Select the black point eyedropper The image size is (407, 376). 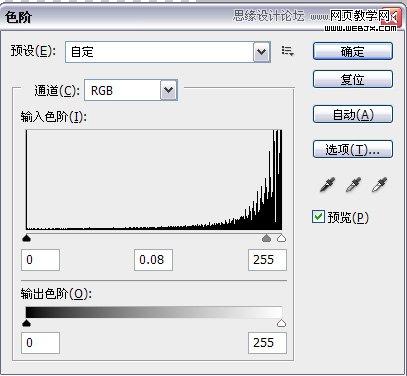pos(327,184)
